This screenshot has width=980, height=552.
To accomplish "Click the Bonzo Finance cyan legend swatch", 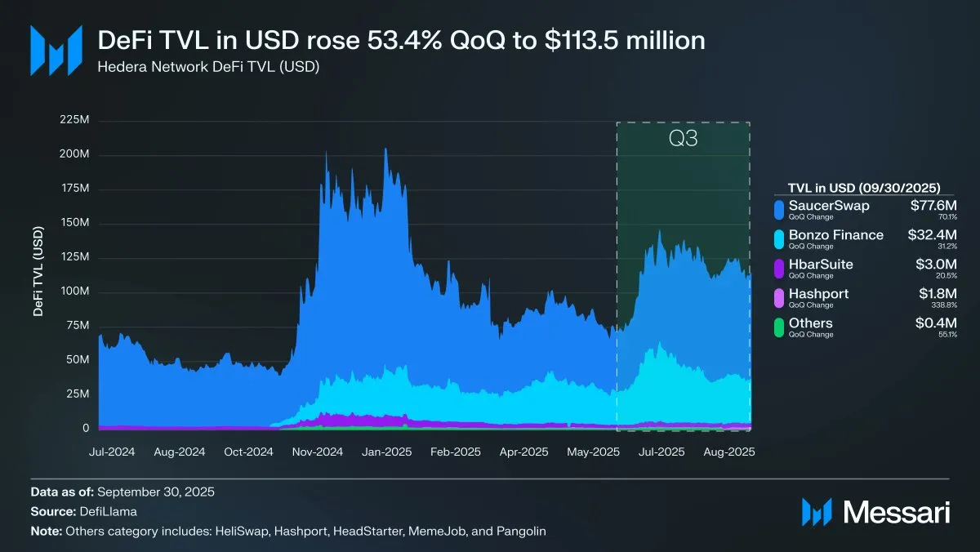I will click(780, 238).
